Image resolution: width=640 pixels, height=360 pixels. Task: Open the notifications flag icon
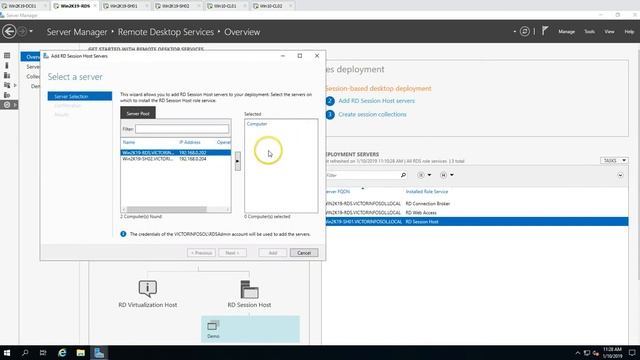[x=545, y=31]
